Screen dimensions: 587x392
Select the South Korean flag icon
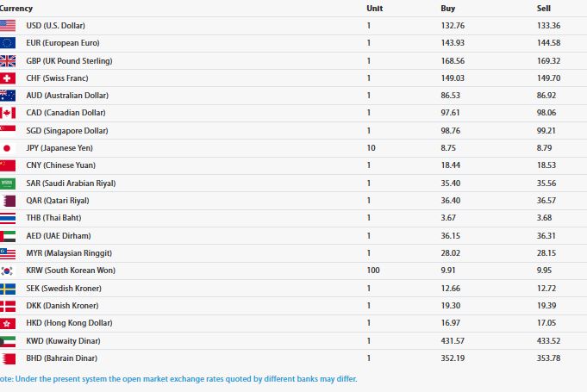click(x=8, y=271)
